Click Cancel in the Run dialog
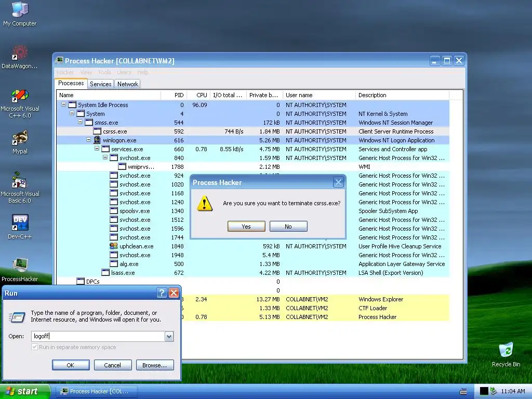Viewport: 532px width, 399px height. (113, 365)
